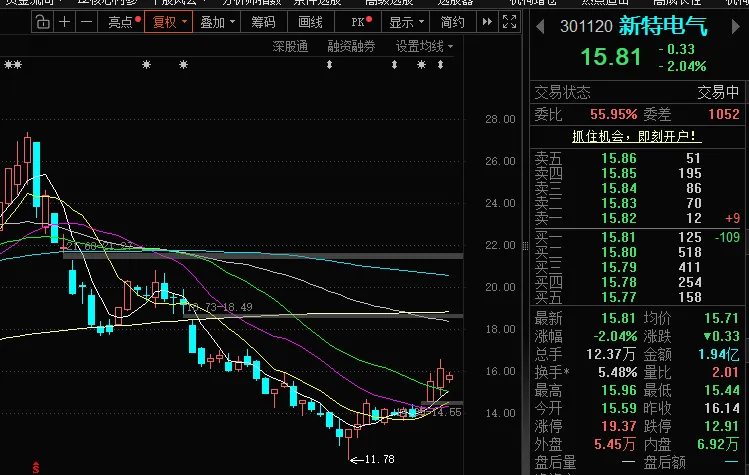
Task: Click the 委比 value 55.95%
Action: (x=613, y=114)
